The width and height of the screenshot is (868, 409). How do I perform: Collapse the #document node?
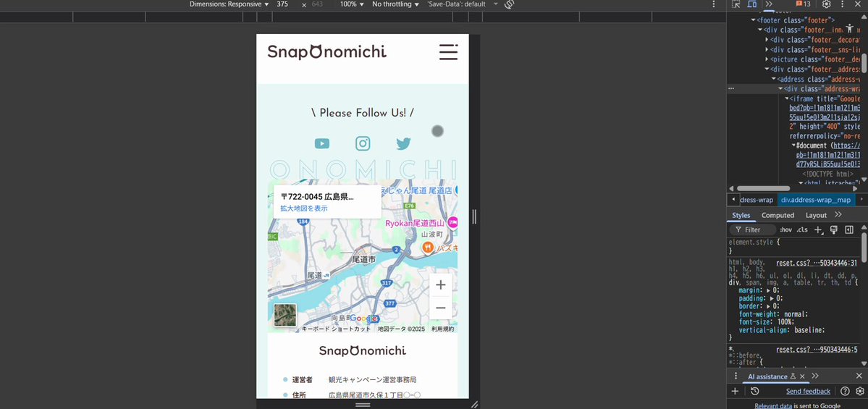[x=794, y=146]
